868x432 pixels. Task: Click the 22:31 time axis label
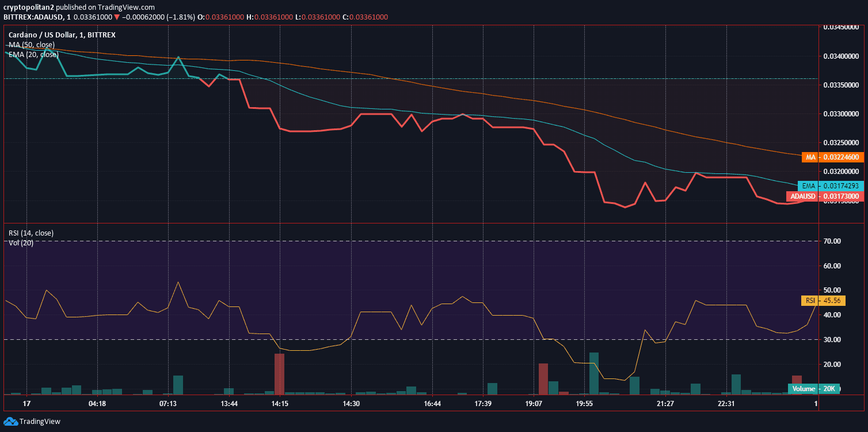[x=726, y=404]
